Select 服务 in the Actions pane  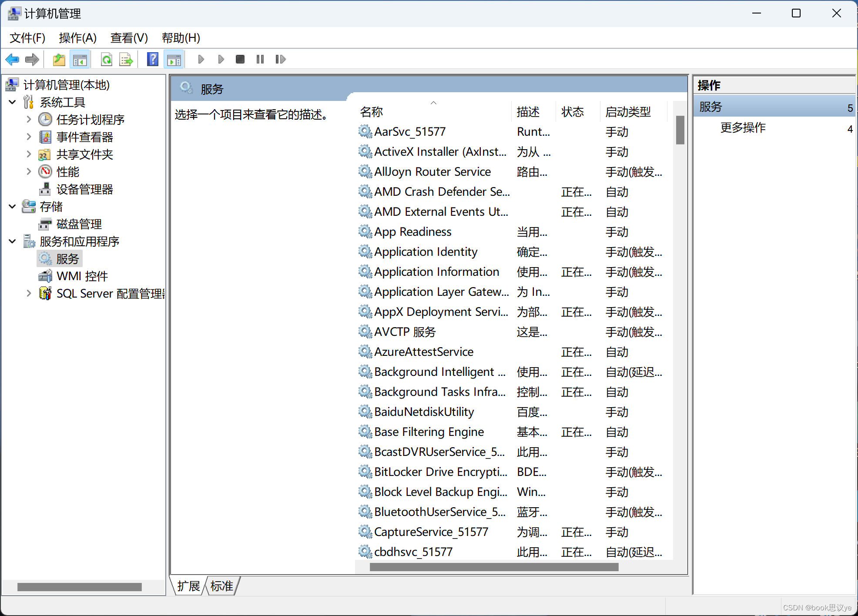pos(711,107)
